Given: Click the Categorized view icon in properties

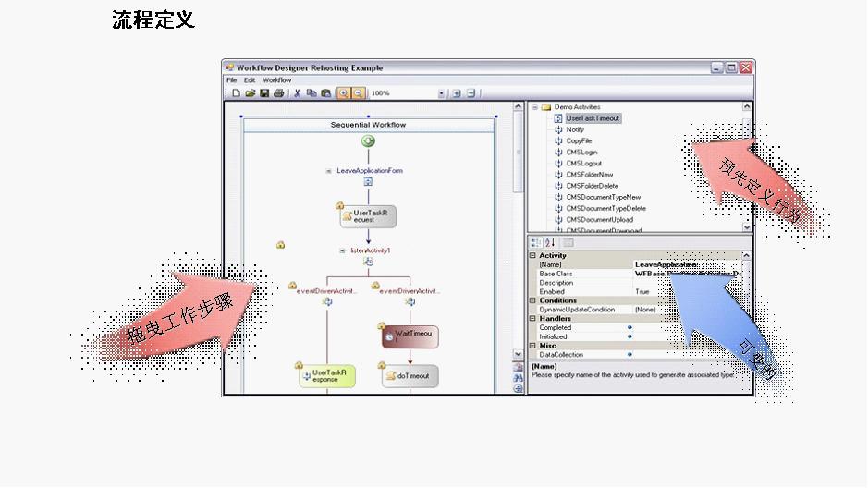Looking at the screenshot, I should [536, 242].
